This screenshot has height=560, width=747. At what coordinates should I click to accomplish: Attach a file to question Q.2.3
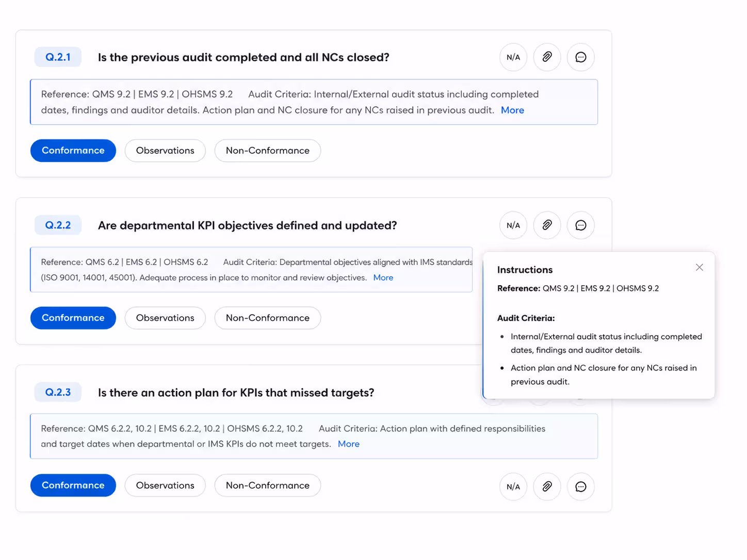point(547,487)
